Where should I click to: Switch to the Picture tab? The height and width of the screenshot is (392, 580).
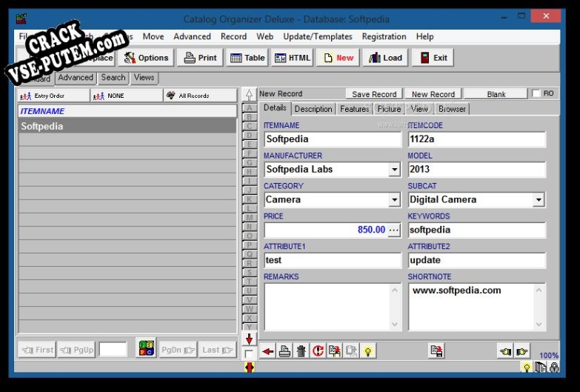(x=389, y=109)
